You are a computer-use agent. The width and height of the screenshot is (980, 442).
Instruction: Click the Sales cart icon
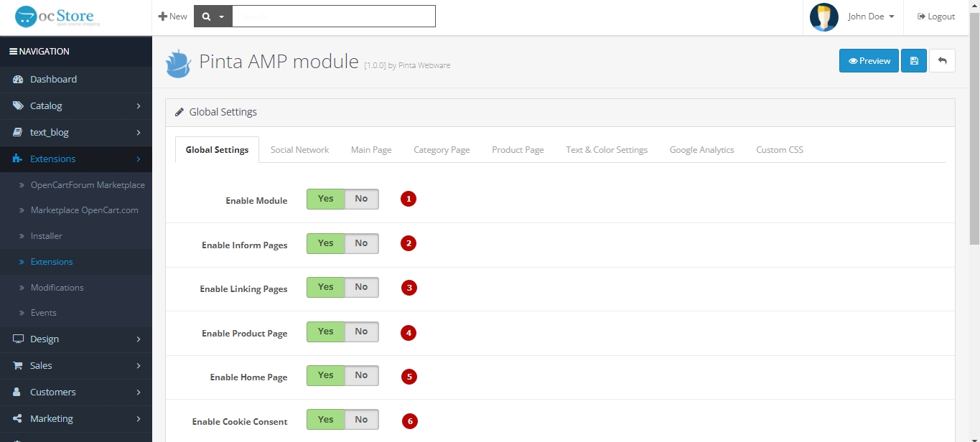18,365
